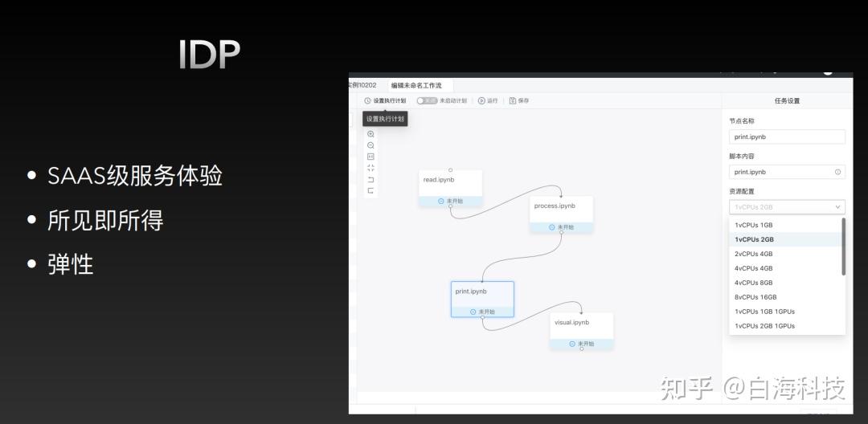Select the 1vCPUs 1GB option
Viewport: 868px width, 424px height.
[x=785, y=225]
